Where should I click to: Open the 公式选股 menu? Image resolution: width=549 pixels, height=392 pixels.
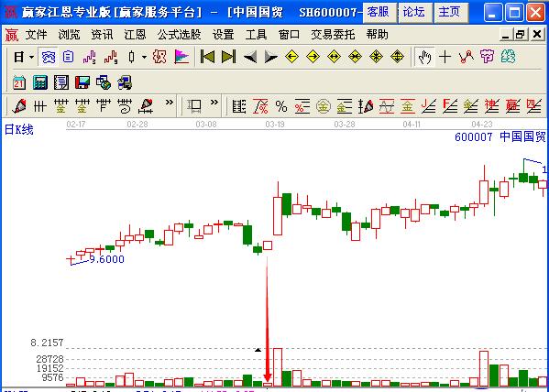179,35
